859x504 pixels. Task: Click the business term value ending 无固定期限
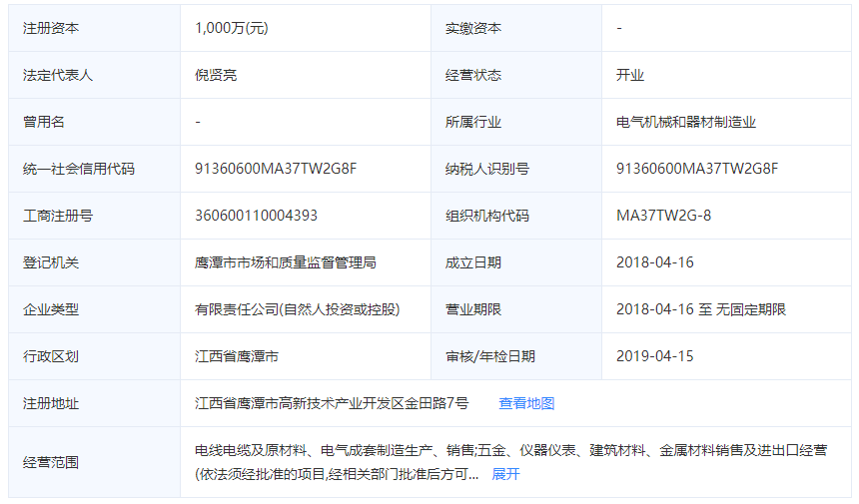point(701,309)
